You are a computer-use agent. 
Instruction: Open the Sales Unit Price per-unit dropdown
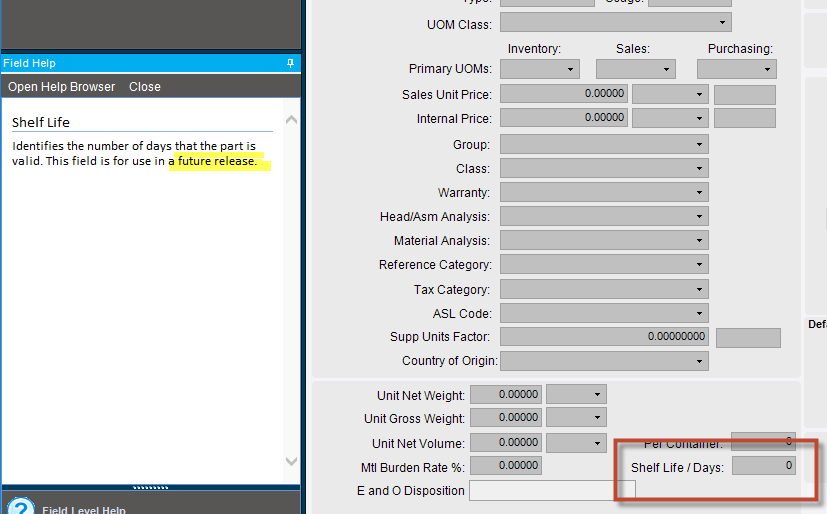pyautogui.click(x=699, y=94)
